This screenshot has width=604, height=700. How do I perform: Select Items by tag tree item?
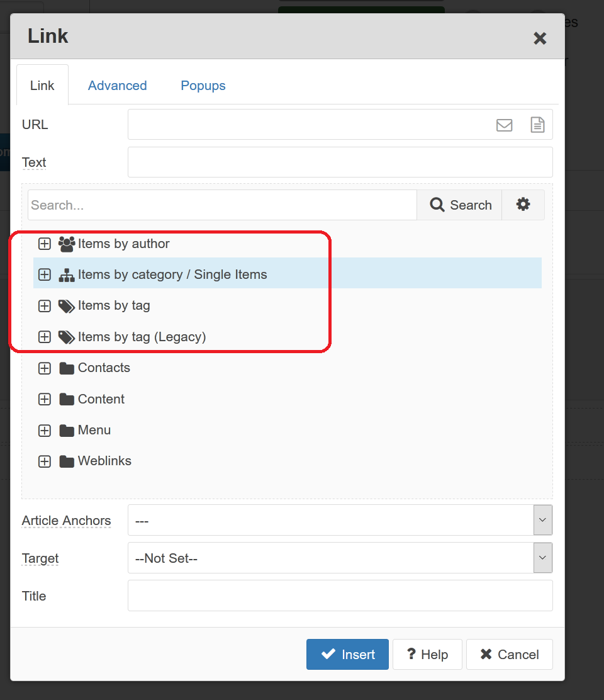click(x=114, y=306)
